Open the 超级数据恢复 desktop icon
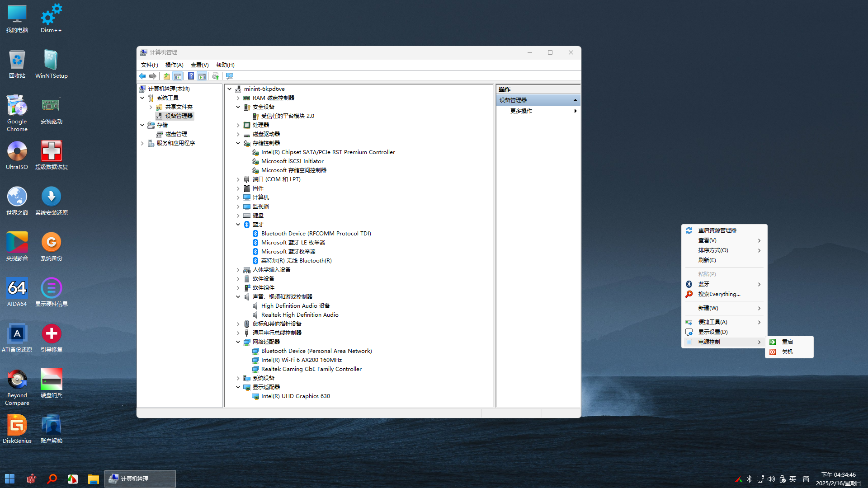Image resolution: width=868 pixels, height=488 pixels. pos(51,155)
